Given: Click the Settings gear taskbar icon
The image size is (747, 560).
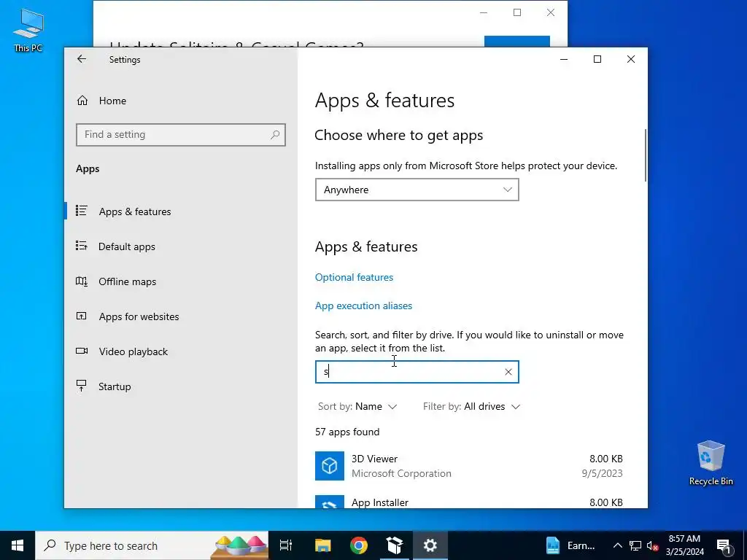Looking at the screenshot, I should [x=430, y=545].
